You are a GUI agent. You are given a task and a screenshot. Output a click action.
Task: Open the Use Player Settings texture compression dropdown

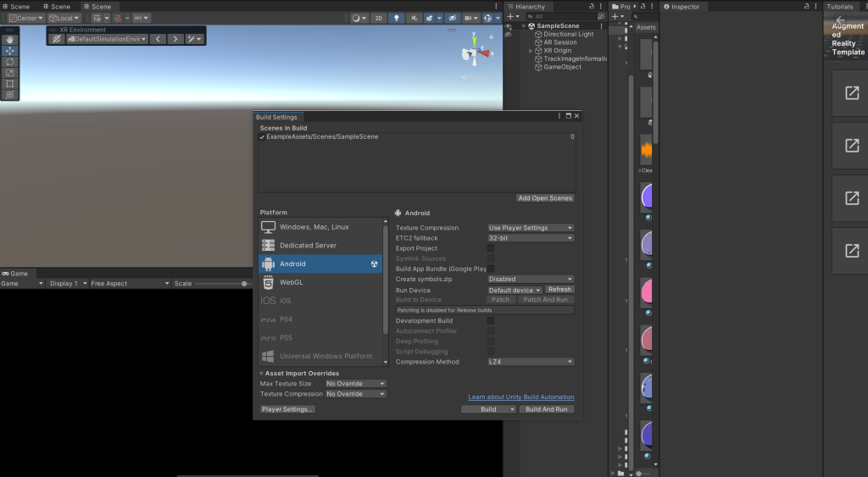point(531,228)
